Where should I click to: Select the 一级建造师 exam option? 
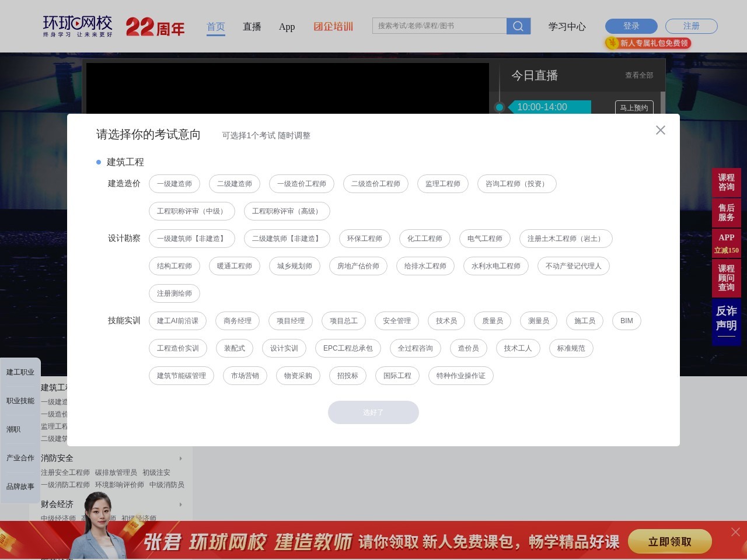click(174, 183)
